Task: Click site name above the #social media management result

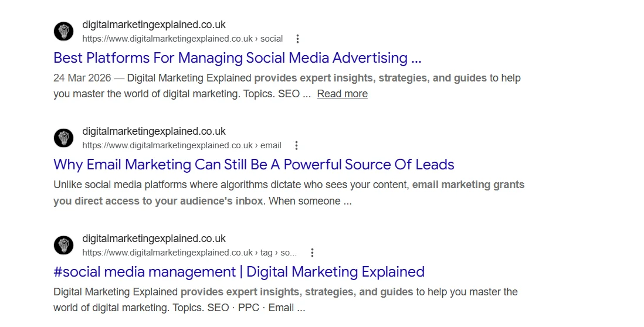Action: tap(154, 239)
